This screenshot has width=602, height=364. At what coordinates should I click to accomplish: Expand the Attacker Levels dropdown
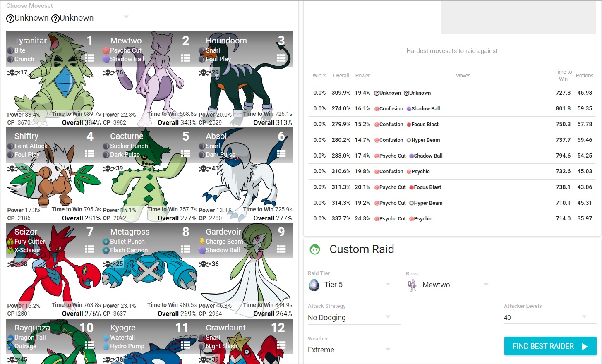point(549,317)
